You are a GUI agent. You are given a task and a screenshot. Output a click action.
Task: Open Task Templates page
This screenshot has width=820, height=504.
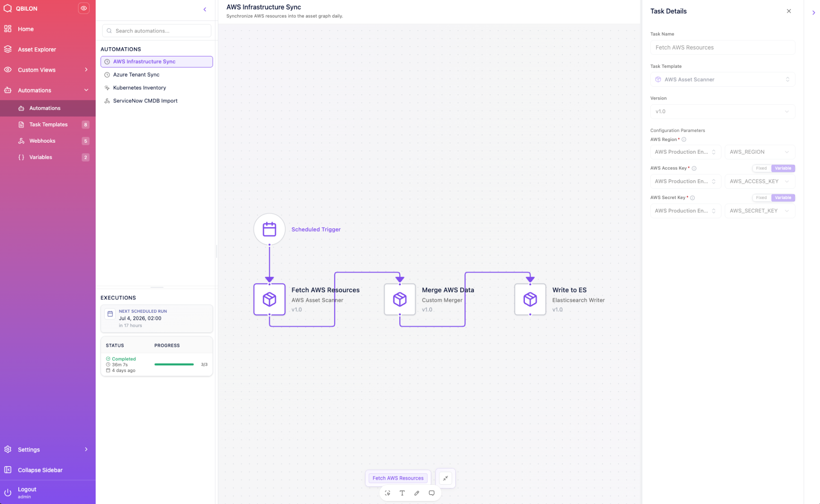48,125
